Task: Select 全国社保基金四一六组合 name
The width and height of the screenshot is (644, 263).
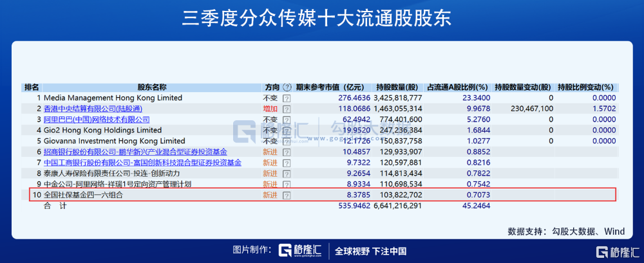Action: 83,195
